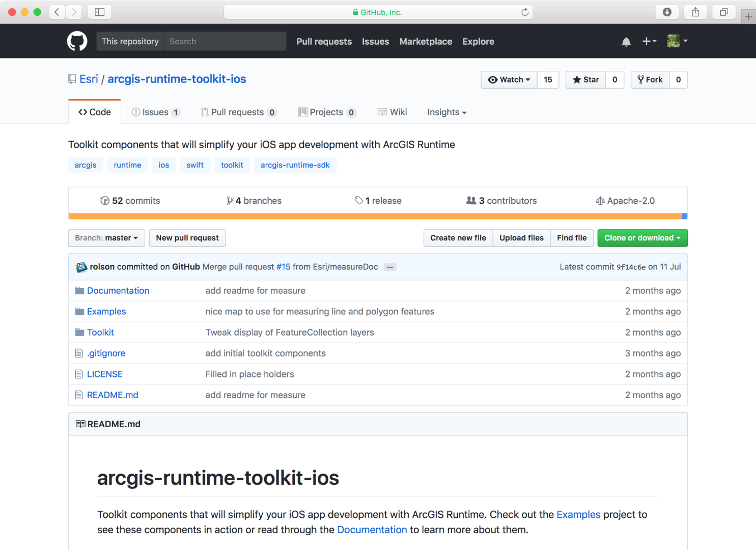The image size is (756, 550).
Task: Click Upload files
Action: (x=522, y=238)
